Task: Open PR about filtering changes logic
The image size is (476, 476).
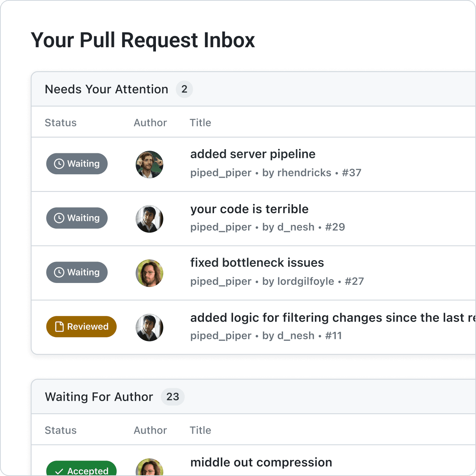Action: pyautogui.click(x=333, y=318)
